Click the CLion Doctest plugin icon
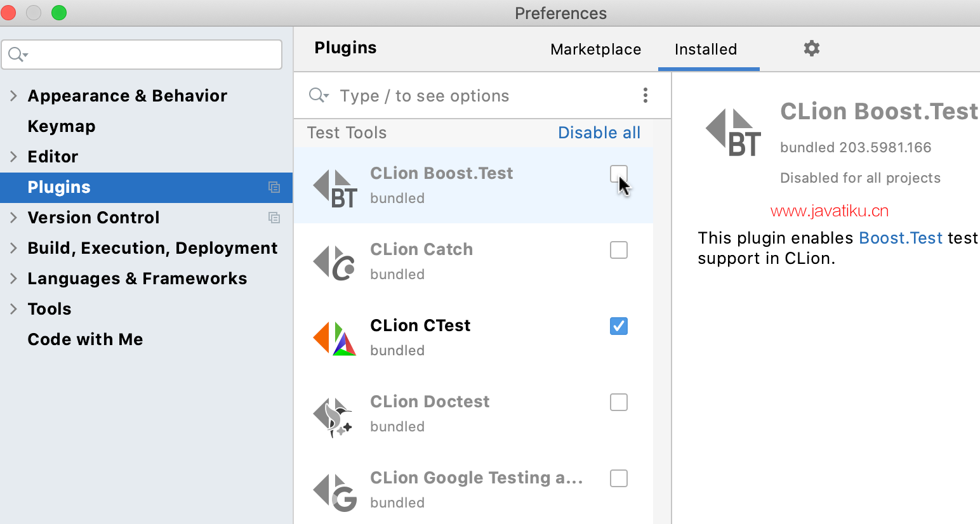Image resolution: width=980 pixels, height=524 pixels. [334, 416]
